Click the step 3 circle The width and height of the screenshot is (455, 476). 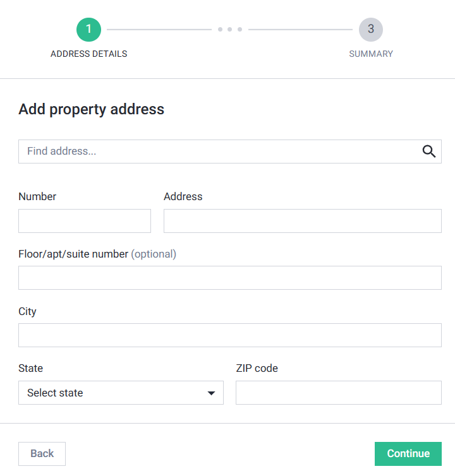tap(371, 29)
